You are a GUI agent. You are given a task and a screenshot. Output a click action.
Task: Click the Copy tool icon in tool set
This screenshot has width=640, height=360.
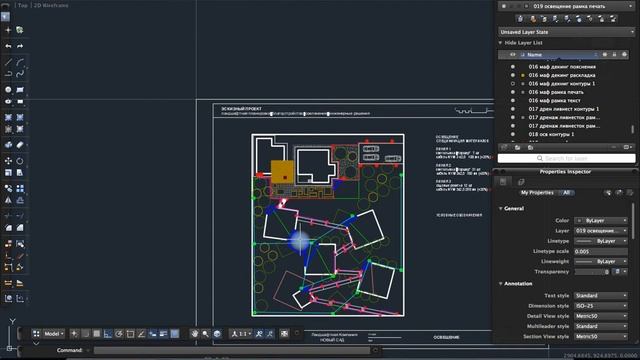[x=8, y=189]
